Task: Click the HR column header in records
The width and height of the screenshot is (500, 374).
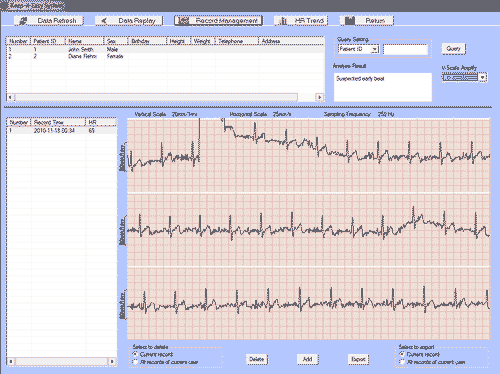Action: 101,122
